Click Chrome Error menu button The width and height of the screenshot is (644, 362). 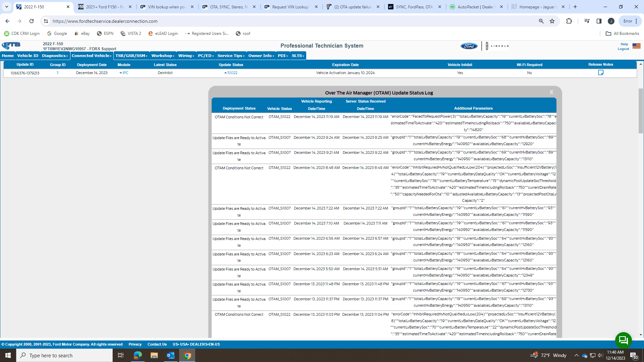[630, 21]
